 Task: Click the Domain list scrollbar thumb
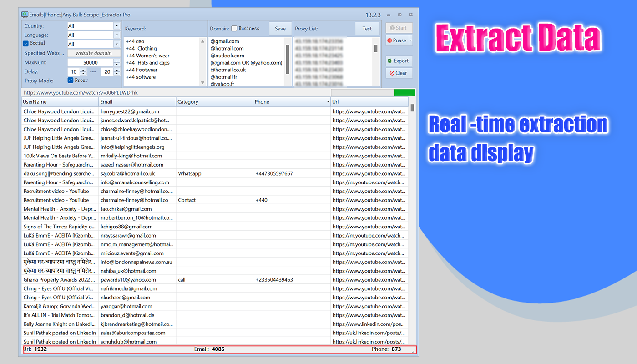[287, 59]
